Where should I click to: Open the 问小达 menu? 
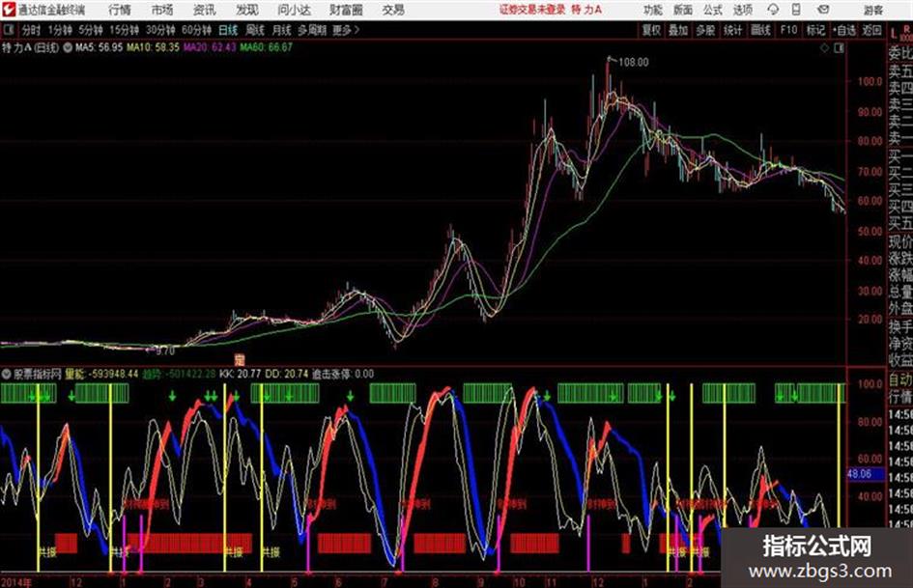[294, 10]
